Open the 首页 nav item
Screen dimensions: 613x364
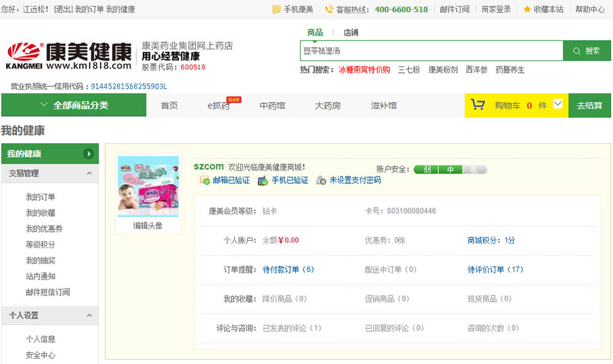coord(169,105)
